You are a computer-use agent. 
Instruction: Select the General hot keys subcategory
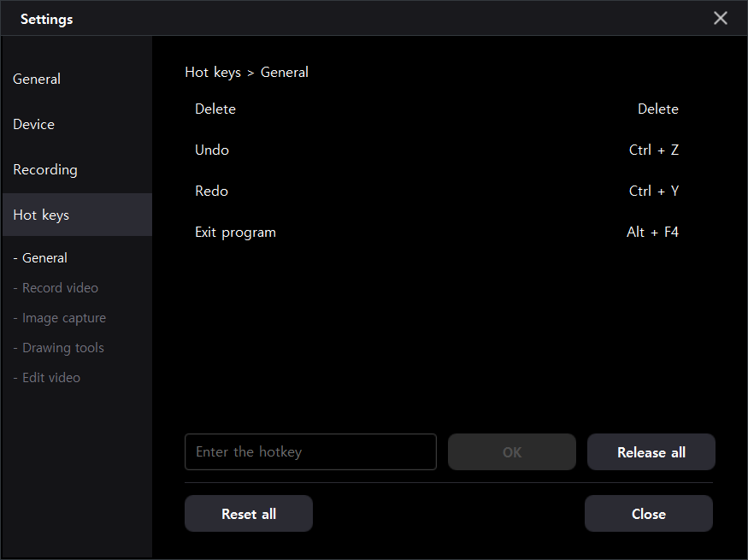click(x=44, y=257)
